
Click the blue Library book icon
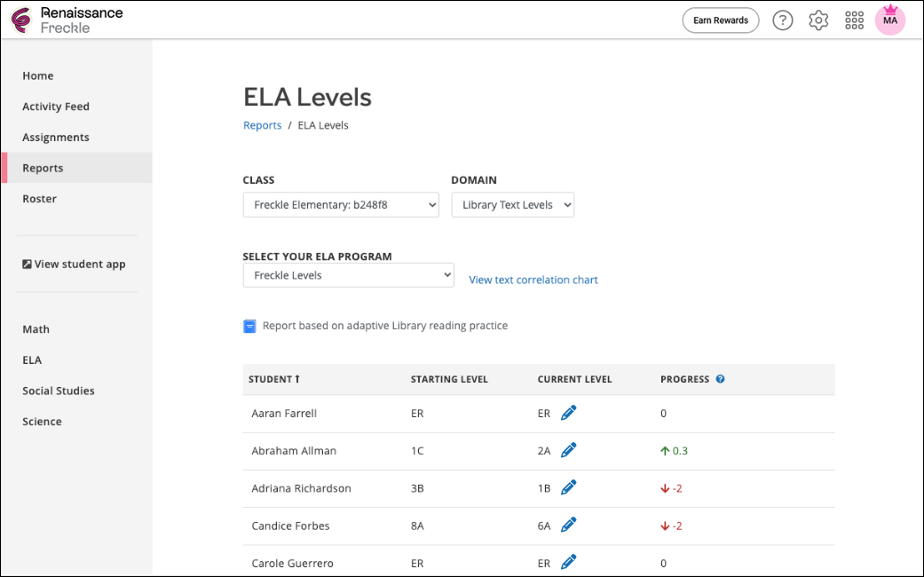click(x=249, y=326)
